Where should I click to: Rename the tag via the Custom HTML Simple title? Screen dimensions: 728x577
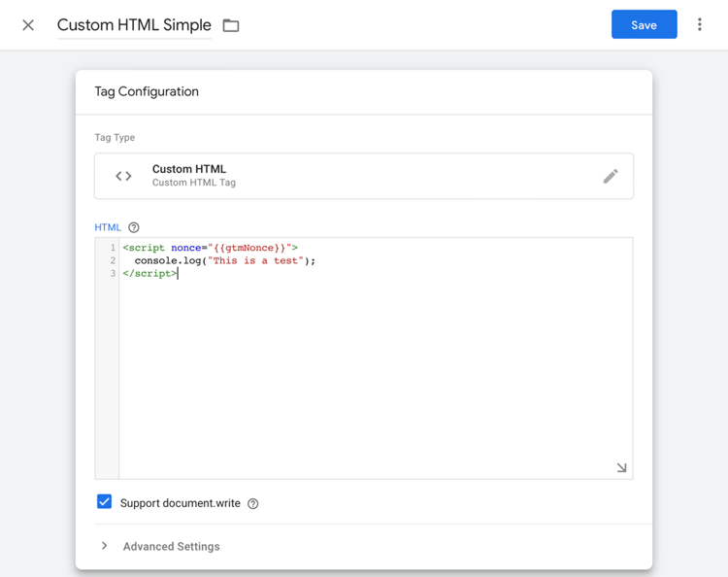coord(134,25)
